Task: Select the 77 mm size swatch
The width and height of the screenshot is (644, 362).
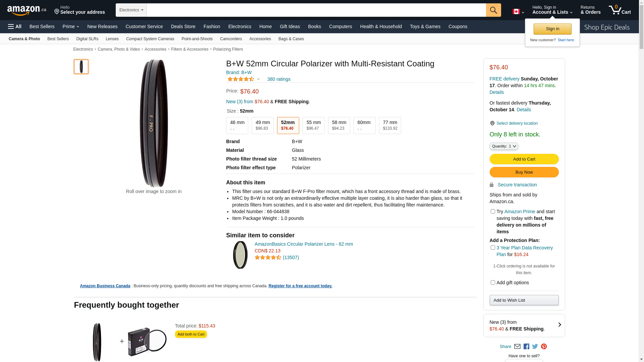Action: click(390, 125)
